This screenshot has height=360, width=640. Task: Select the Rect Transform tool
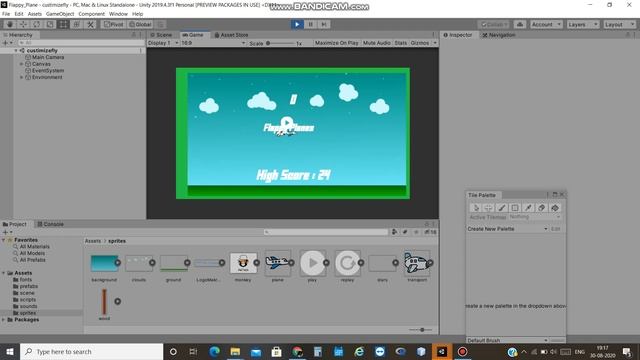coord(63,24)
